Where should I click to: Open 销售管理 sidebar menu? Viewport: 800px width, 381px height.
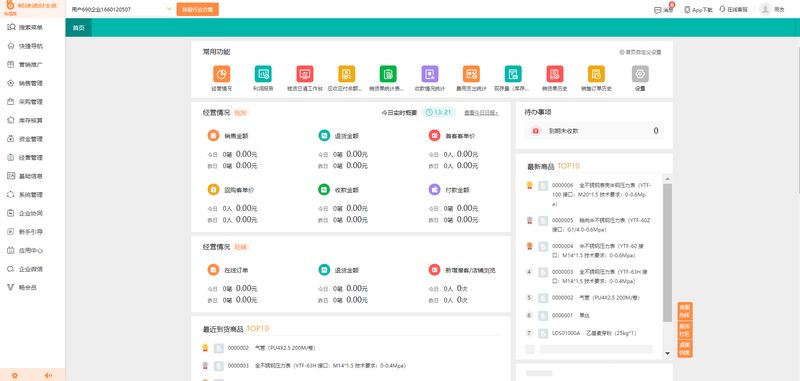pyautogui.click(x=32, y=83)
